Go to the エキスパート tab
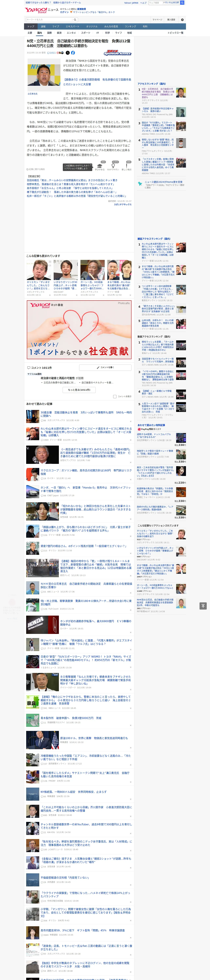The height and width of the screenshot is (980, 210). (72, 27)
